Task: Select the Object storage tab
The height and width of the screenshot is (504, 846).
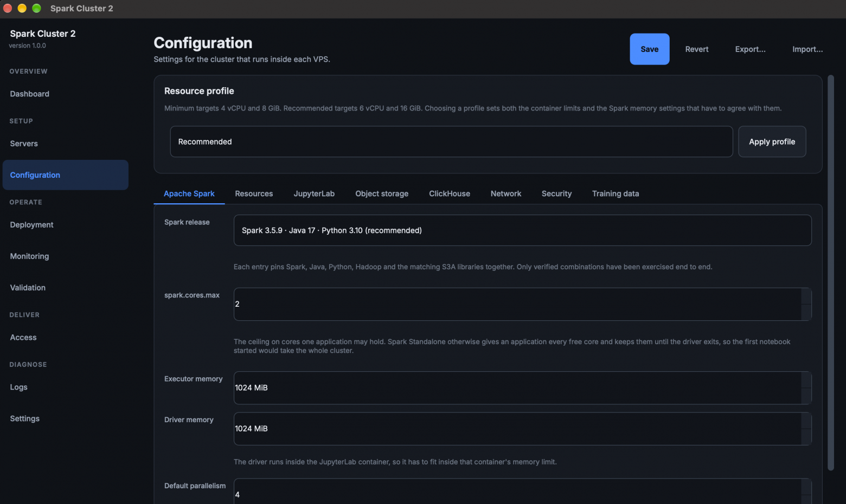Action: (382, 194)
